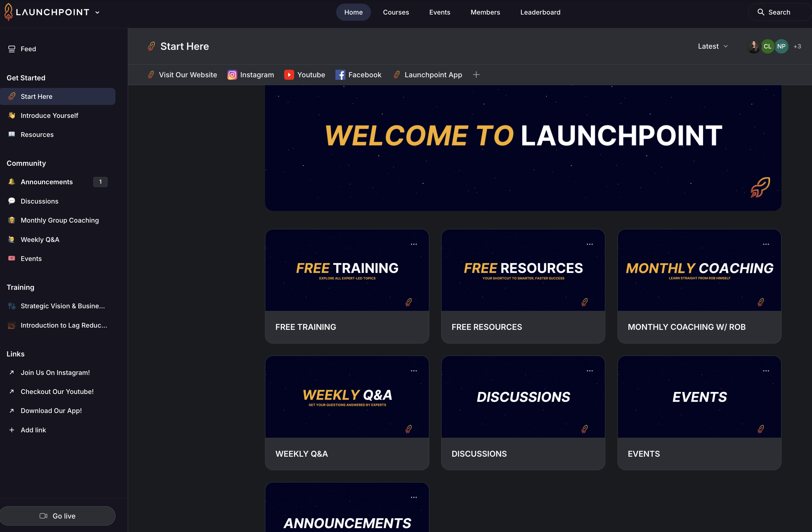Open options menu on Free Training card

pyautogui.click(x=414, y=244)
